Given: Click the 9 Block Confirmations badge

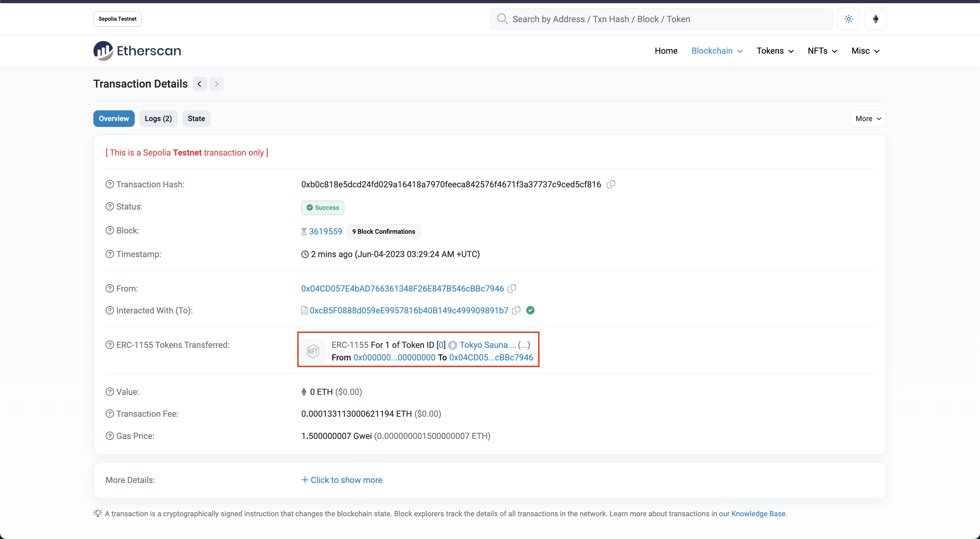Looking at the screenshot, I should pyautogui.click(x=384, y=231).
